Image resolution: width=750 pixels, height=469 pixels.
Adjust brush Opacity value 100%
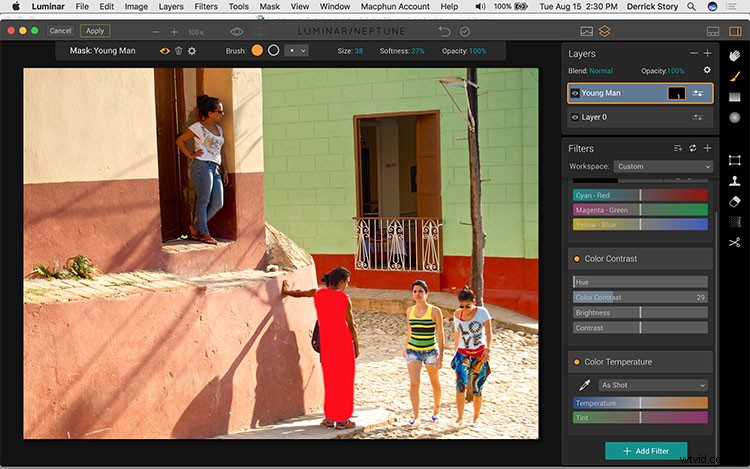tap(477, 51)
